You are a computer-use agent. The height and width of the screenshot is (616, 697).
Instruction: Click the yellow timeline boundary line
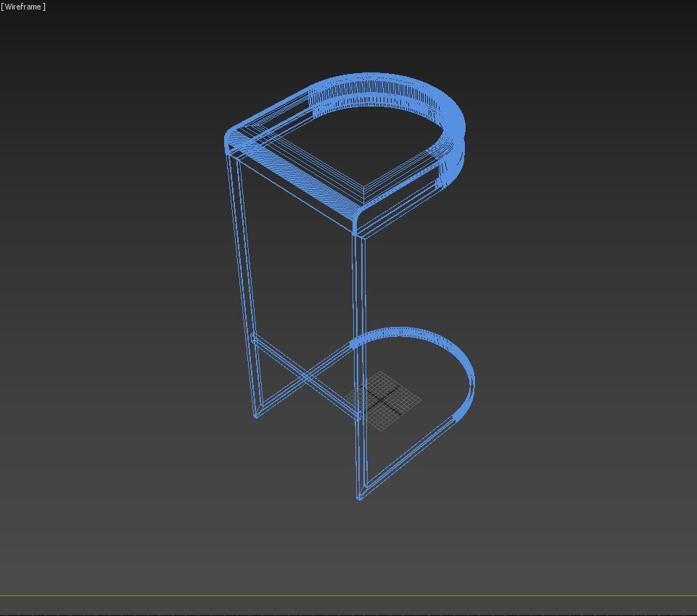pos(348,596)
